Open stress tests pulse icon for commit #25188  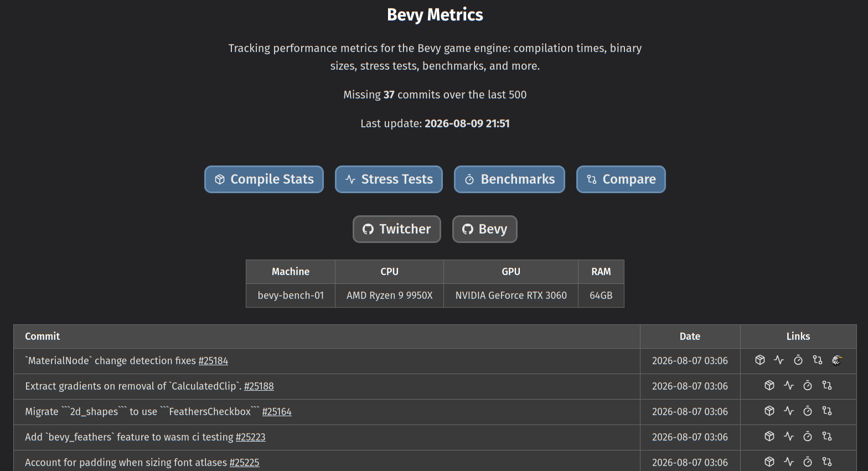(789, 385)
